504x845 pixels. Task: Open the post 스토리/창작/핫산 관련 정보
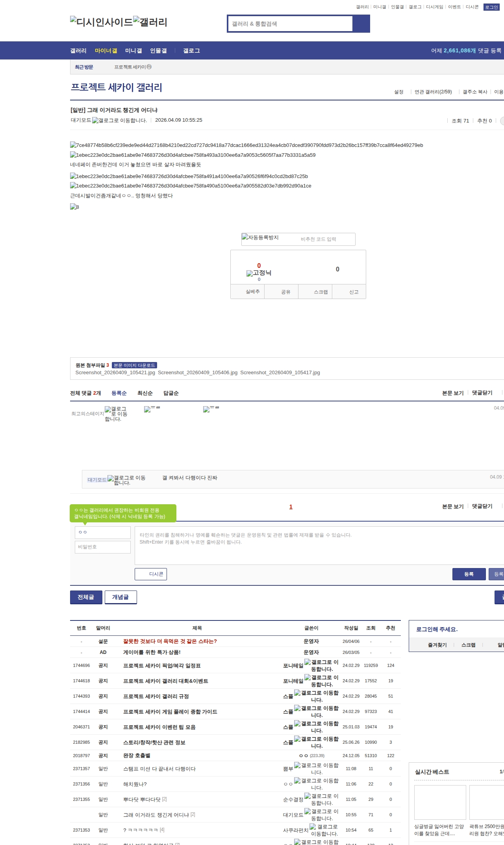(x=154, y=743)
